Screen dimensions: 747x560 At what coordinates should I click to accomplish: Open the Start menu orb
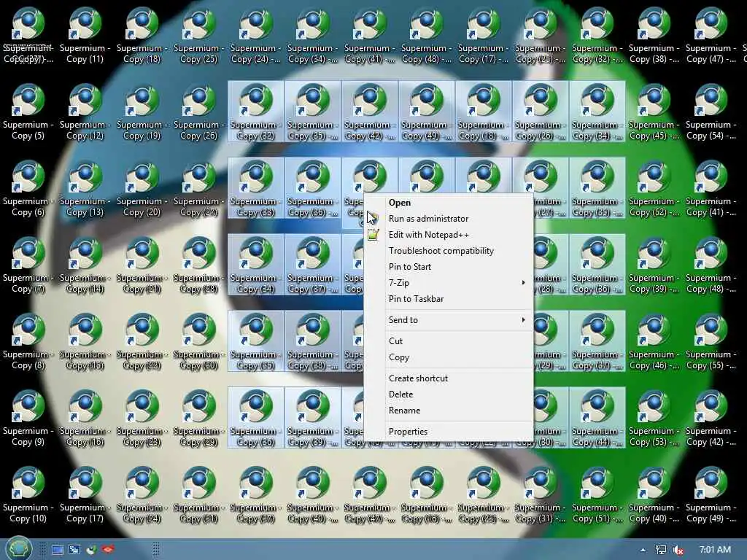point(18,548)
